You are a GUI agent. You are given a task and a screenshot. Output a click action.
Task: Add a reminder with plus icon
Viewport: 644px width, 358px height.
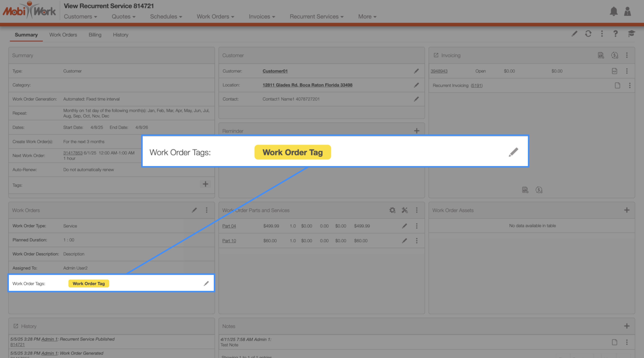point(416,131)
